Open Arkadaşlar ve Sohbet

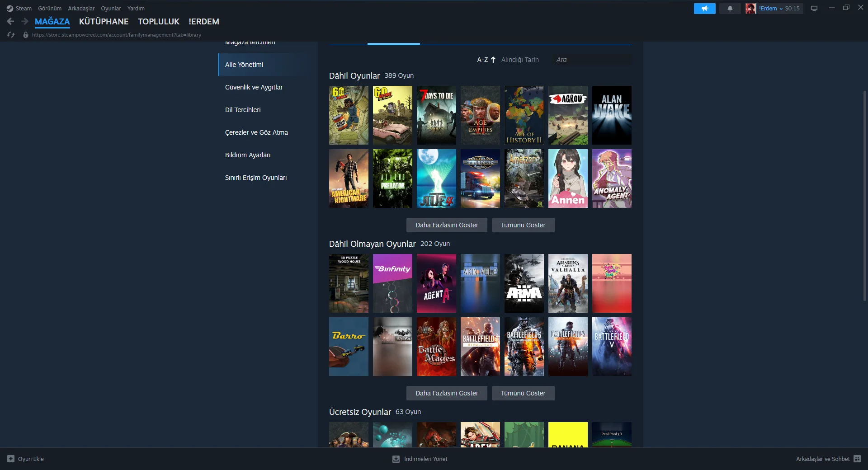click(x=828, y=459)
